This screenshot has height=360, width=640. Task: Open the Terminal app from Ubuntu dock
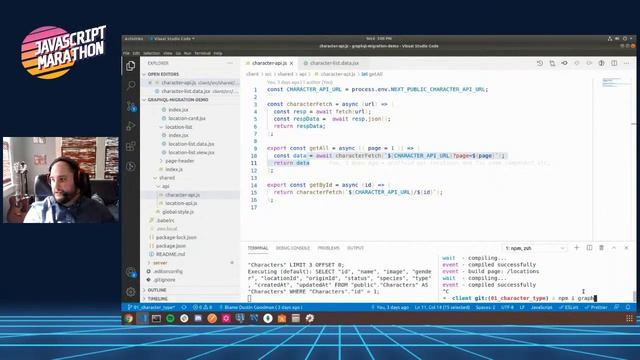coord(156,318)
